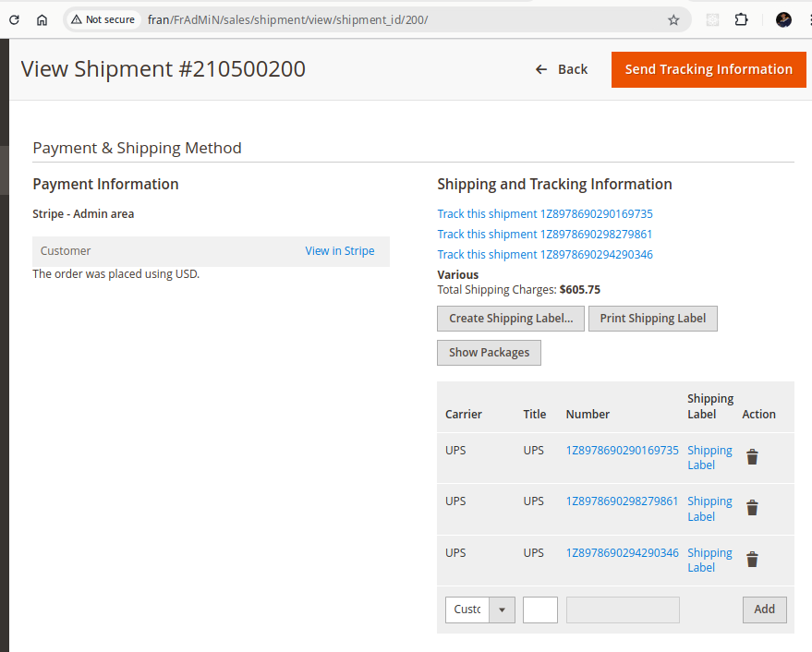
Task: Click the Not secure site info badge
Action: (103, 19)
